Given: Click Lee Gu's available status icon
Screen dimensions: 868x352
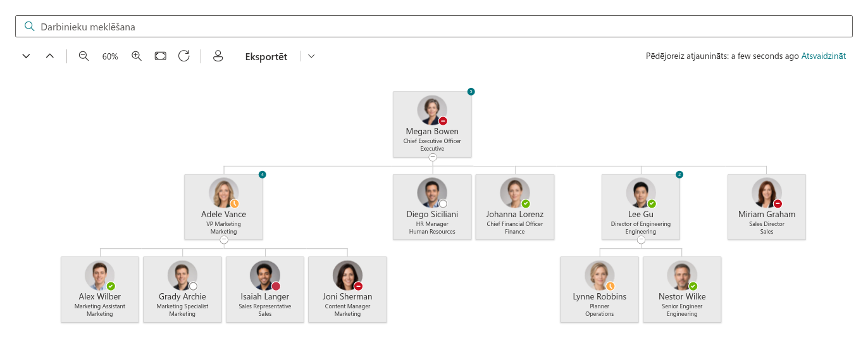Looking at the screenshot, I should tap(652, 203).
